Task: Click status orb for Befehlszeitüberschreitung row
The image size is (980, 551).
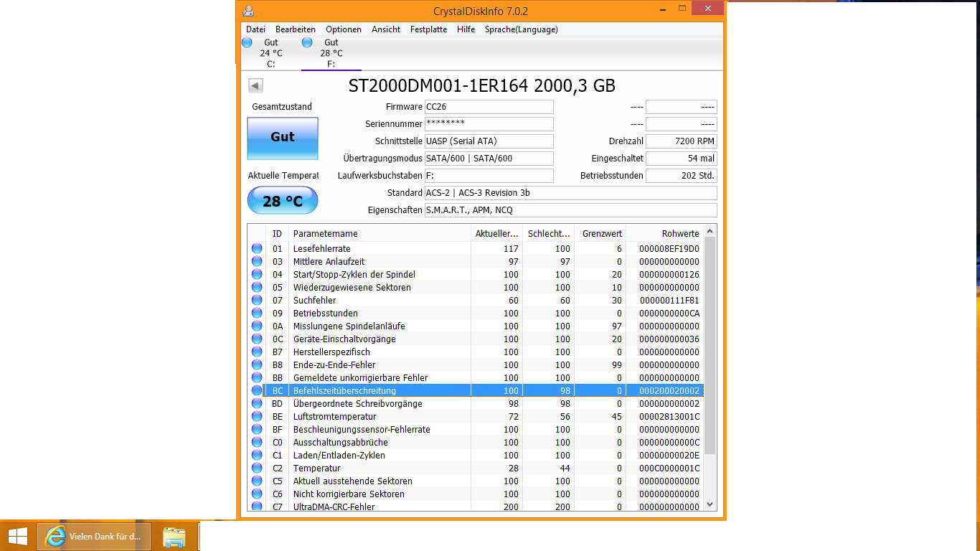Action: coord(257,390)
